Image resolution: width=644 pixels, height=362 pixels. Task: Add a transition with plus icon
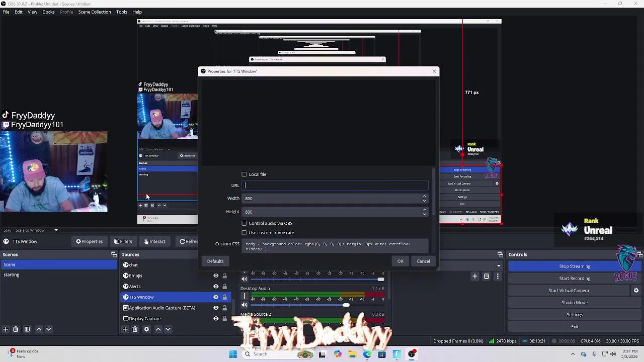pyautogui.click(x=474, y=276)
